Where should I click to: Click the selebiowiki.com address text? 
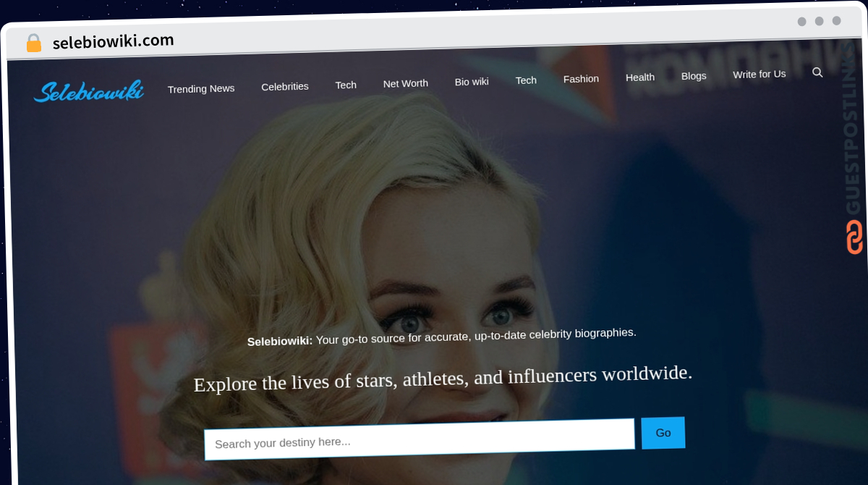click(114, 41)
